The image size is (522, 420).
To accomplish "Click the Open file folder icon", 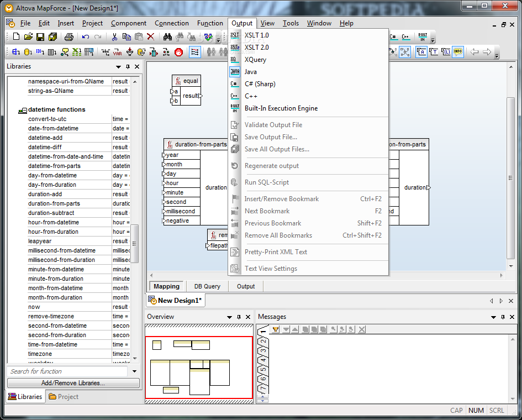I will (x=28, y=36).
